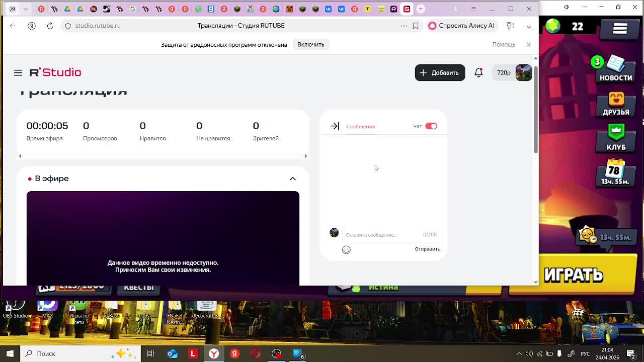Open the tab group counter 29
This screenshot has height=362, width=644.
tap(12, 9)
